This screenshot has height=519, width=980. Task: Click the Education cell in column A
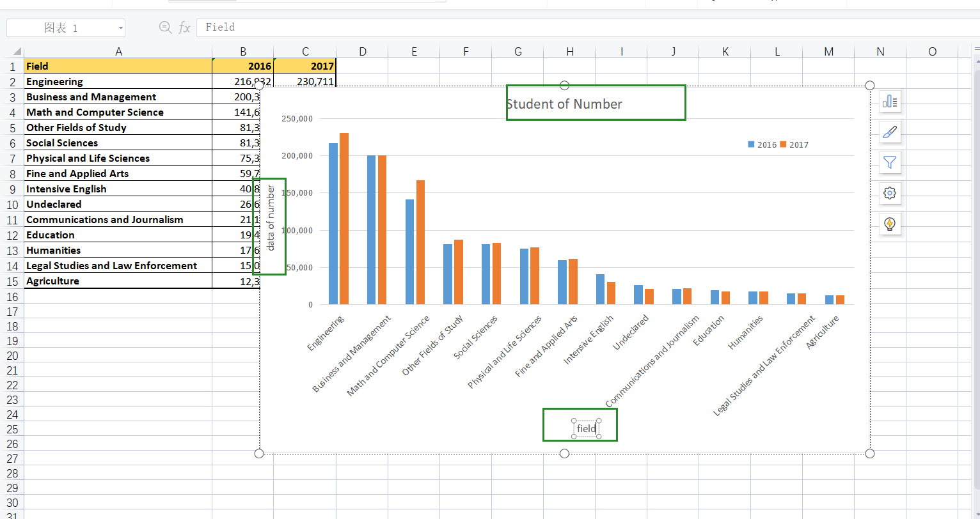coord(118,235)
